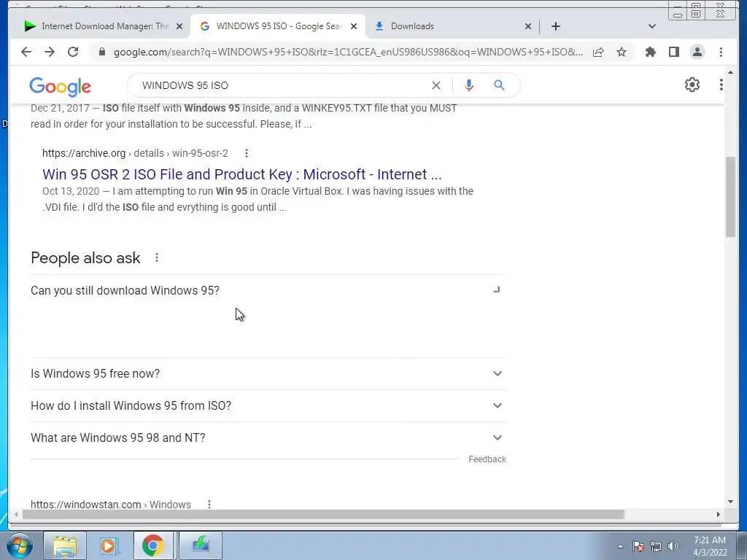Go forward to the next page
Screen dimensions: 747x560
click(50, 52)
